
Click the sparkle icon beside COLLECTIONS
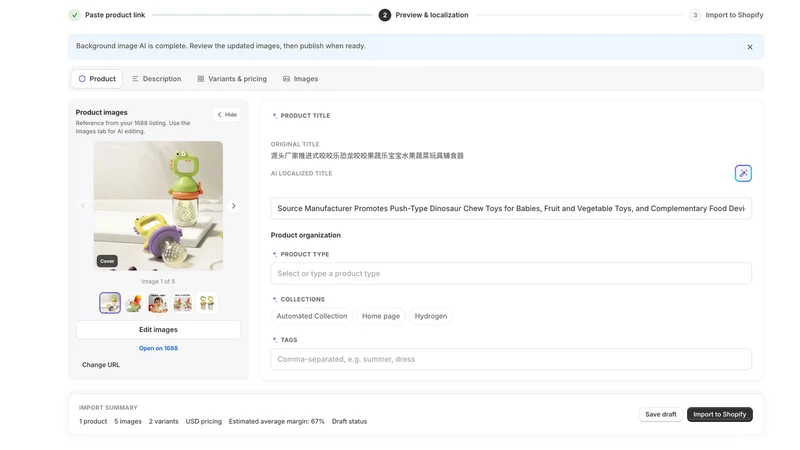click(x=274, y=299)
